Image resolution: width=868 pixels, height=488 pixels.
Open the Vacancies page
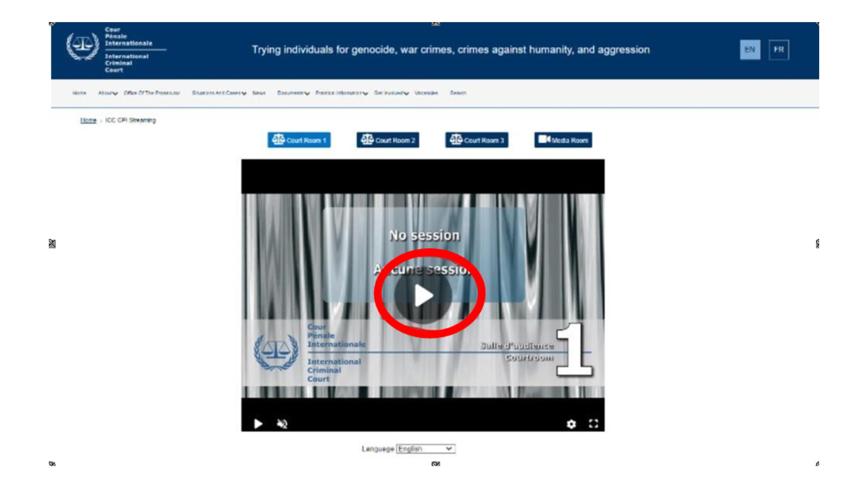coord(426,93)
